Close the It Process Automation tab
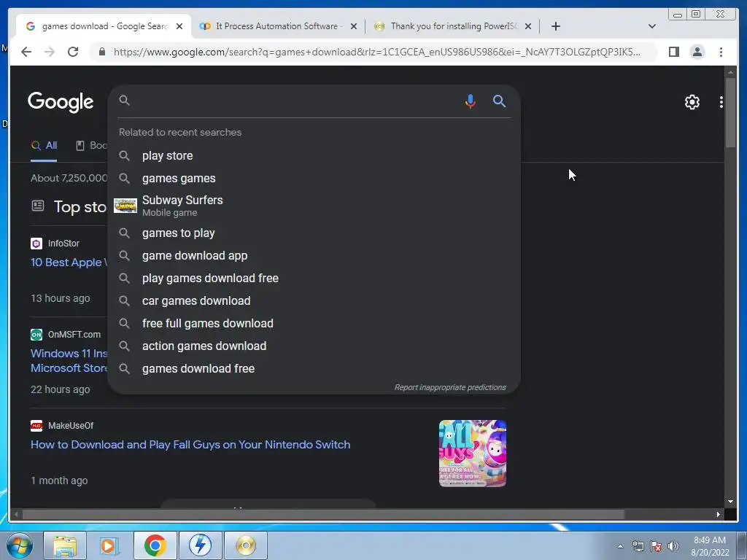This screenshot has width=747, height=560. tap(354, 26)
